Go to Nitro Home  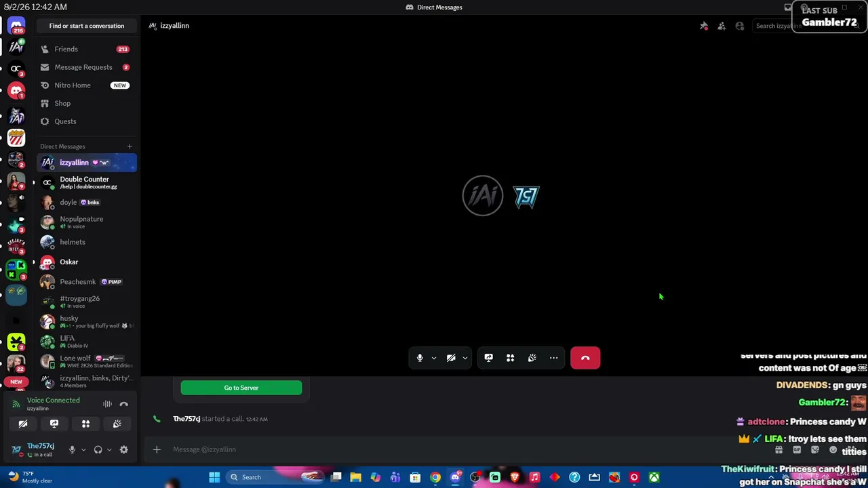click(86, 85)
